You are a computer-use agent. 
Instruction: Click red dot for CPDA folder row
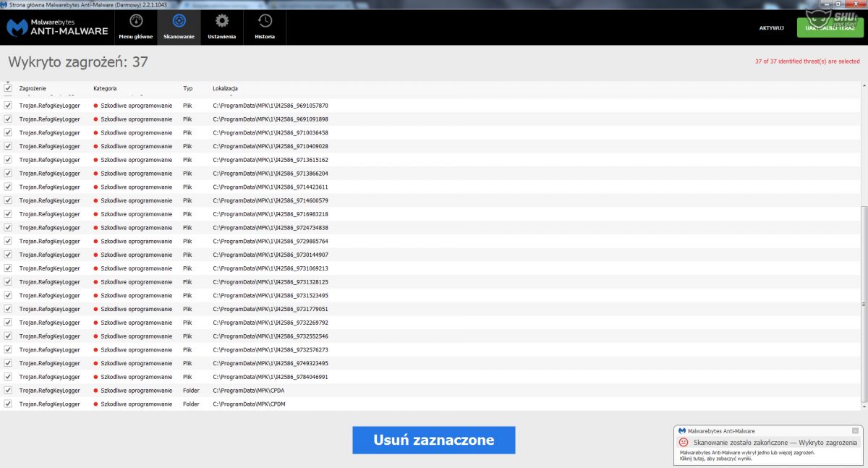(x=95, y=391)
